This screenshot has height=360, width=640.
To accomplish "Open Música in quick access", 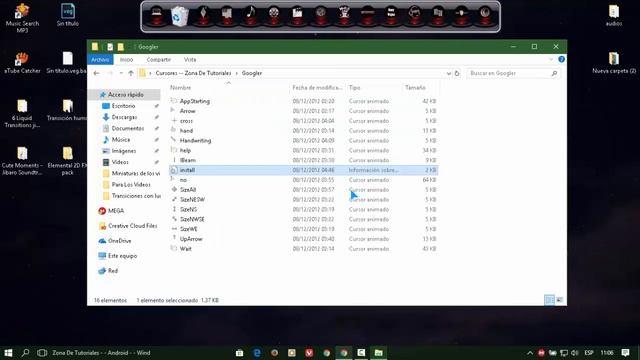I will [121, 140].
